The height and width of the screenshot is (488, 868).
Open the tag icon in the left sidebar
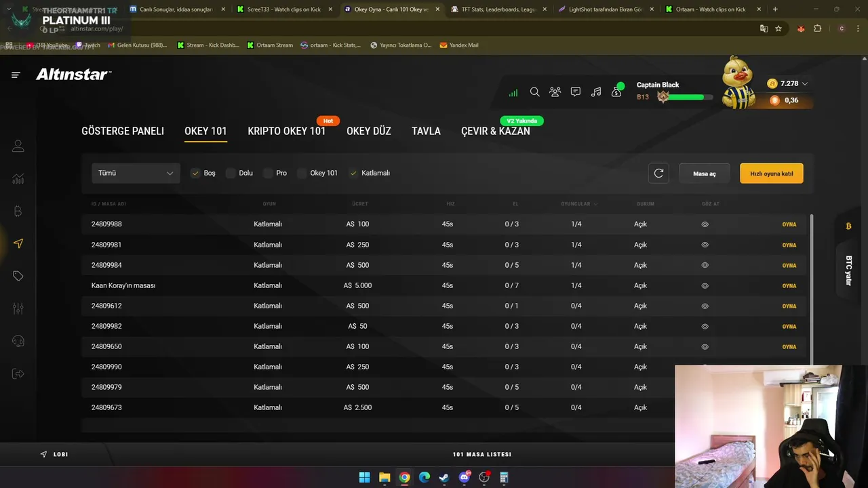(18, 276)
